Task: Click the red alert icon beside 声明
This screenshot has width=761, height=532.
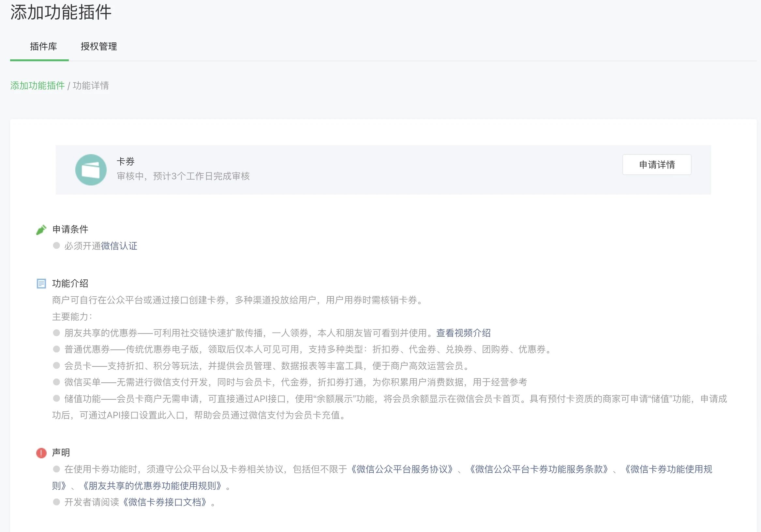Action: [x=41, y=453]
